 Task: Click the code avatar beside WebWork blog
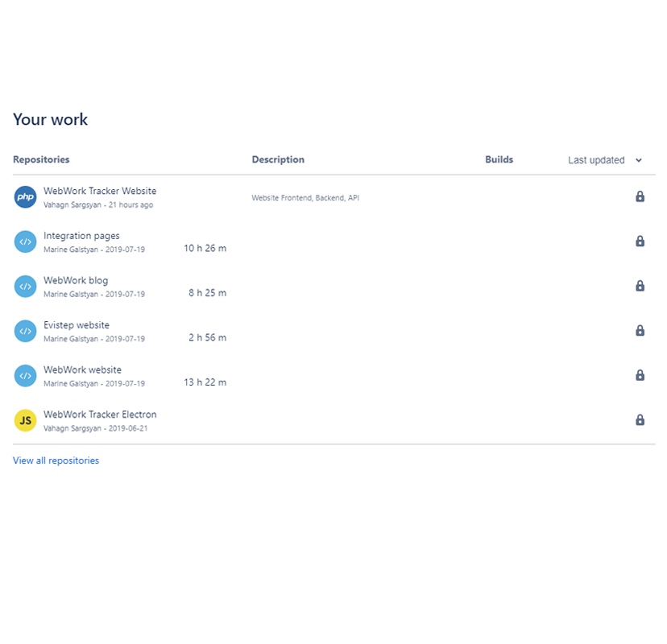pyautogui.click(x=25, y=286)
